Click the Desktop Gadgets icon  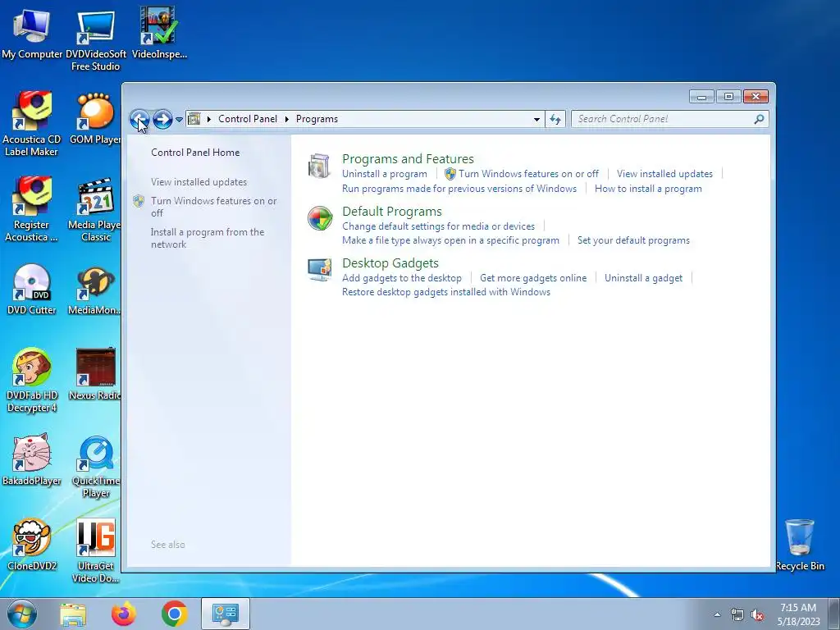point(319,270)
